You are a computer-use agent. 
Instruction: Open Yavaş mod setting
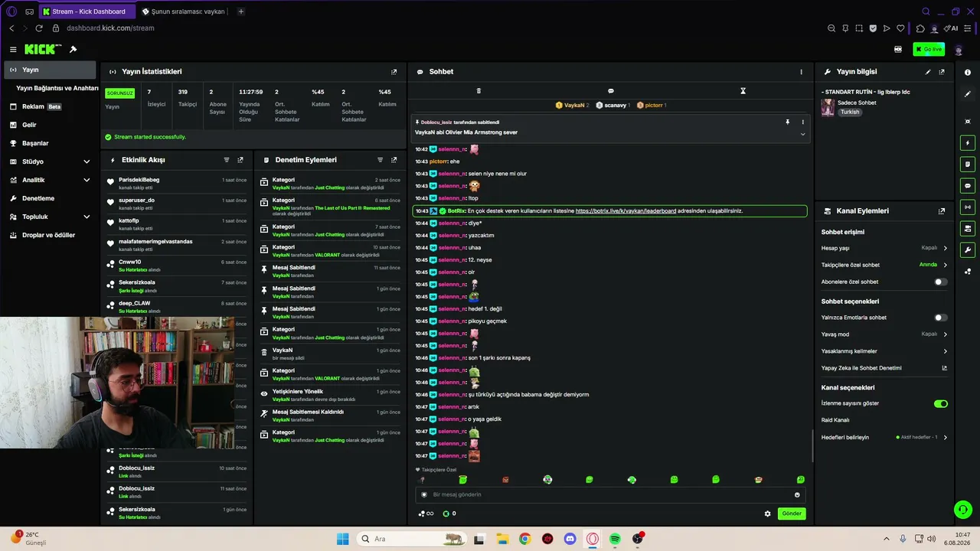884,334
